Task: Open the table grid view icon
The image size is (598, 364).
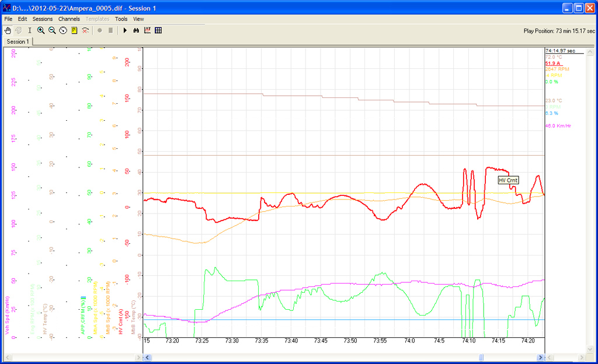Action: pyautogui.click(x=158, y=30)
